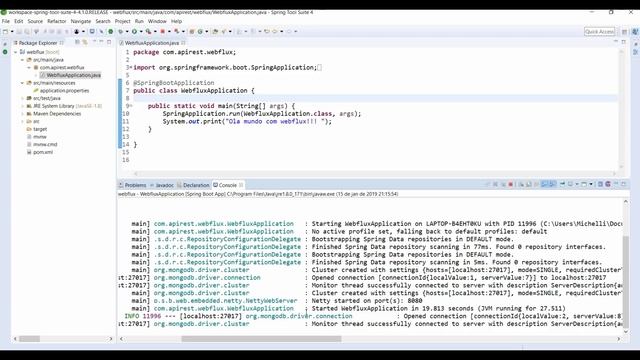Expand the src/test/java folder node
The width and height of the screenshot is (640, 360).
coord(22,98)
